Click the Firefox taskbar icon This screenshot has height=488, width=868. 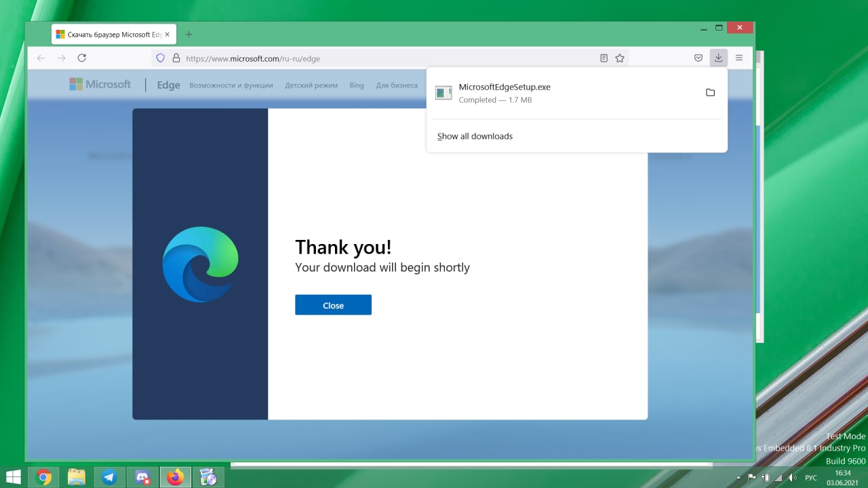pyautogui.click(x=175, y=477)
